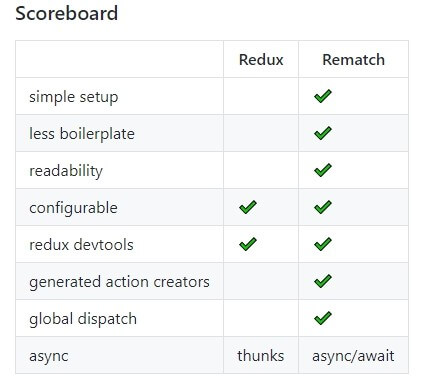This screenshot has width=431, height=383.
Task: Click Rematch checkmark for generated action creators
Action: pos(323,281)
